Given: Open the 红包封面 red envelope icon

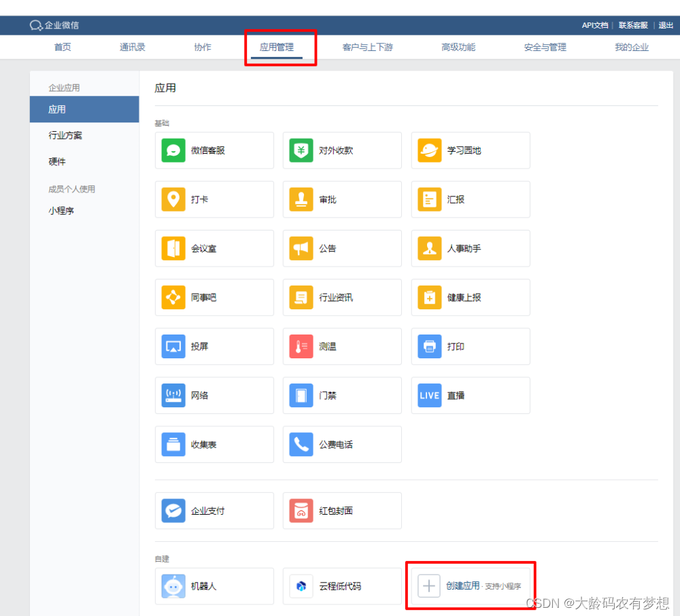Looking at the screenshot, I should tap(301, 510).
